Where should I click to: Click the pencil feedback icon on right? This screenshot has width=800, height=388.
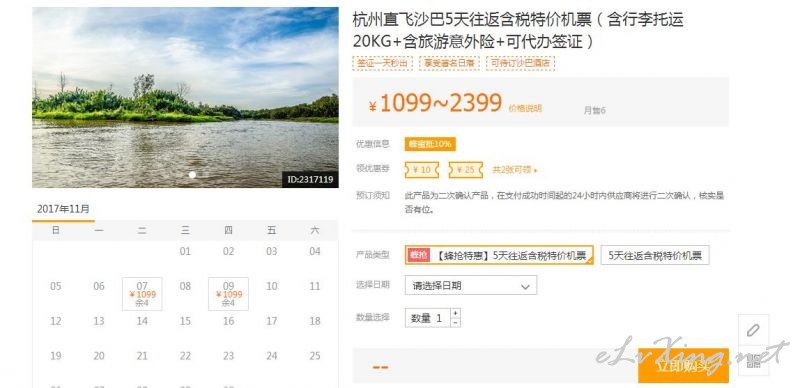tap(753, 330)
